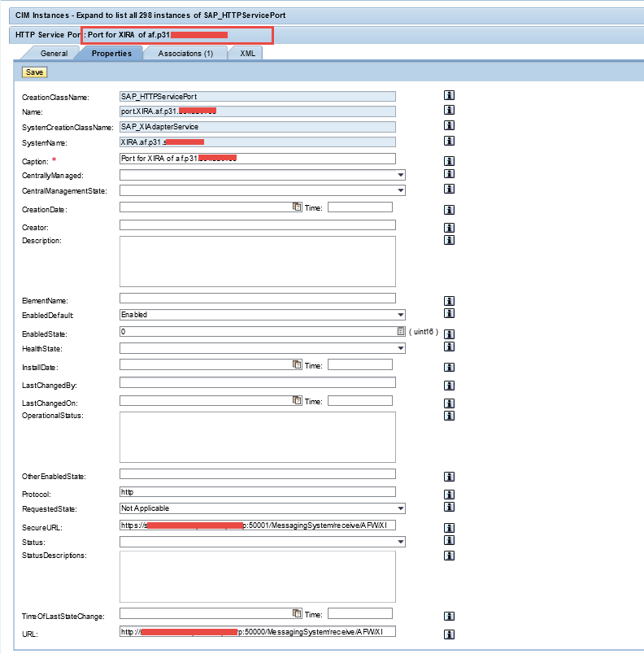Open TimeOfLastStateChange calendar picker icon
Screen dimensions: 644x654
(x=297, y=613)
